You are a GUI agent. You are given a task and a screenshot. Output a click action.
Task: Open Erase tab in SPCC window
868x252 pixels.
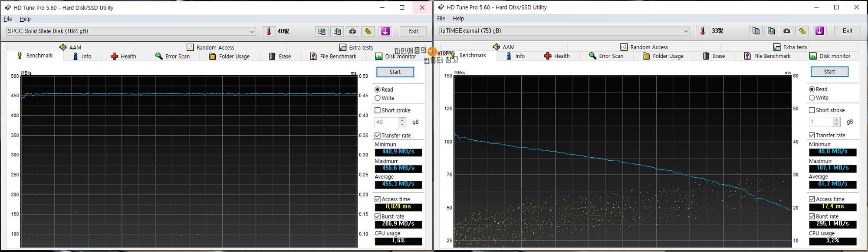tap(280, 56)
